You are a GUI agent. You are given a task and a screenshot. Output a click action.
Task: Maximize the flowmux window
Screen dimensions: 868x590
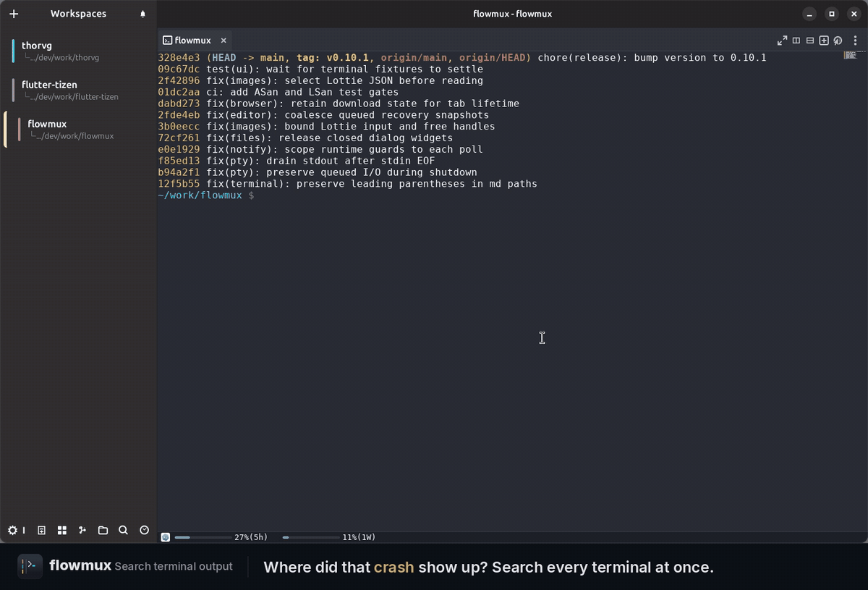click(x=832, y=14)
